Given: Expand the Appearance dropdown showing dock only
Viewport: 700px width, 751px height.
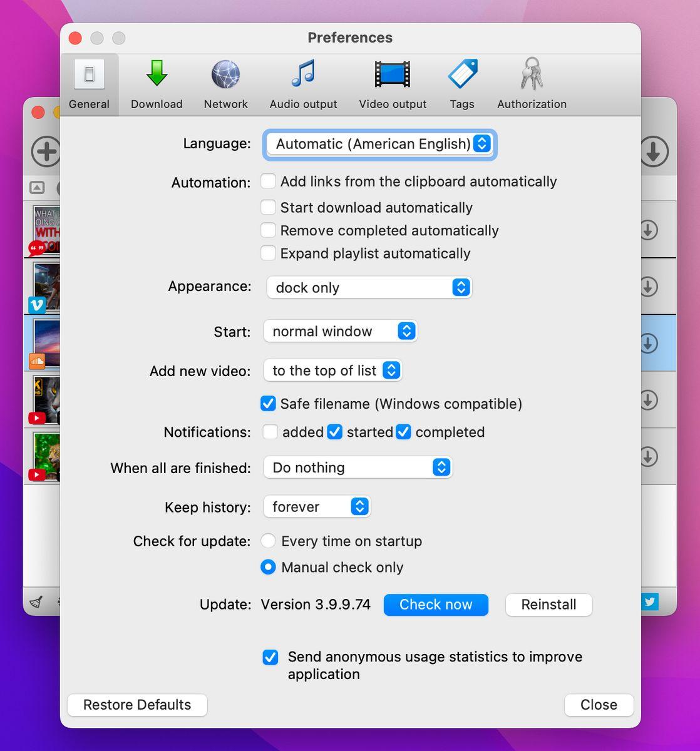Looking at the screenshot, I should pos(369,287).
